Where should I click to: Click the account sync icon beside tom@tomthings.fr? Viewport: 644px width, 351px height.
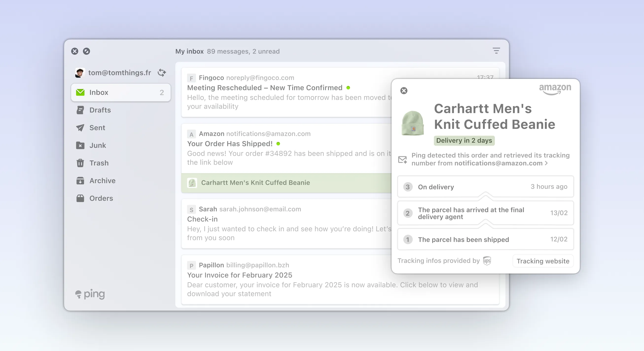pyautogui.click(x=162, y=72)
